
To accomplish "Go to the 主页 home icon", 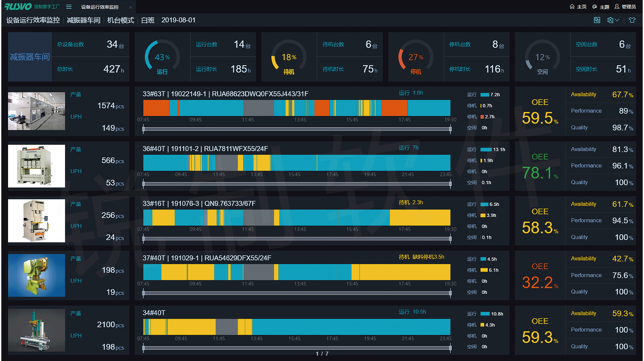I will (x=572, y=7).
